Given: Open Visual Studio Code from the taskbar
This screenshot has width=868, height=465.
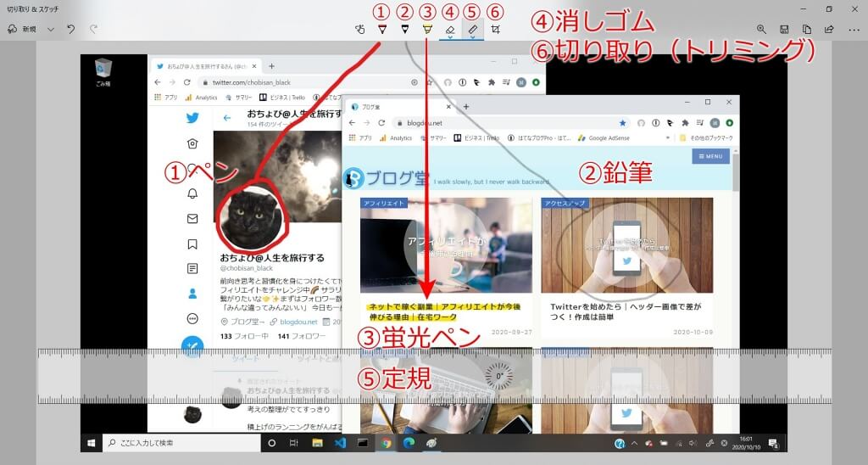Looking at the screenshot, I should [x=340, y=443].
